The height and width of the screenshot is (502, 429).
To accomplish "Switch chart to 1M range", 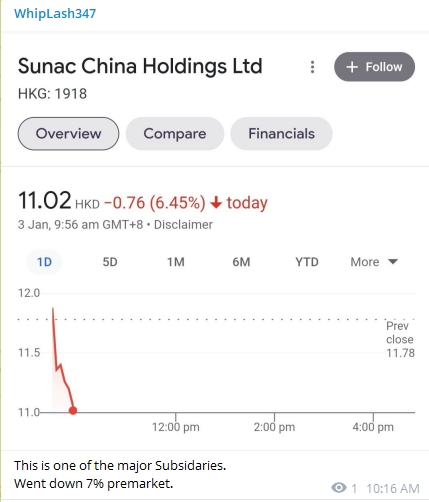I will pyautogui.click(x=176, y=262).
